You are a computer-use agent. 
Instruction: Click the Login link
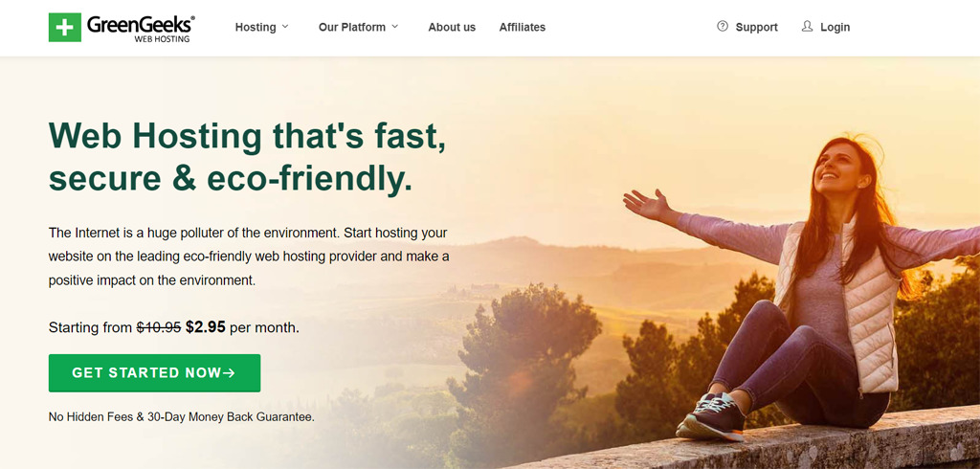coord(835,27)
